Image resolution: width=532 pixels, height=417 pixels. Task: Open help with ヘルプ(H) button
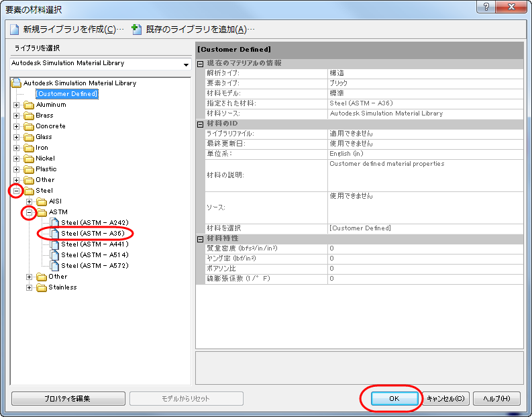click(496, 398)
